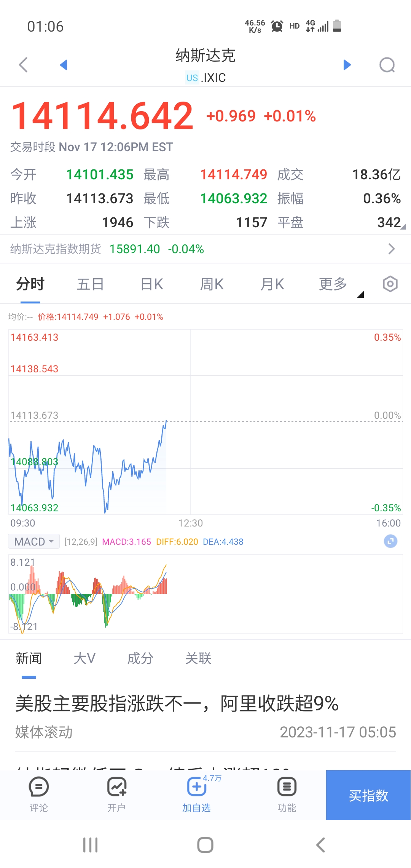This screenshot has height=868, width=411.
Task: Open the MACD indicator dropdown
Action: point(34,541)
